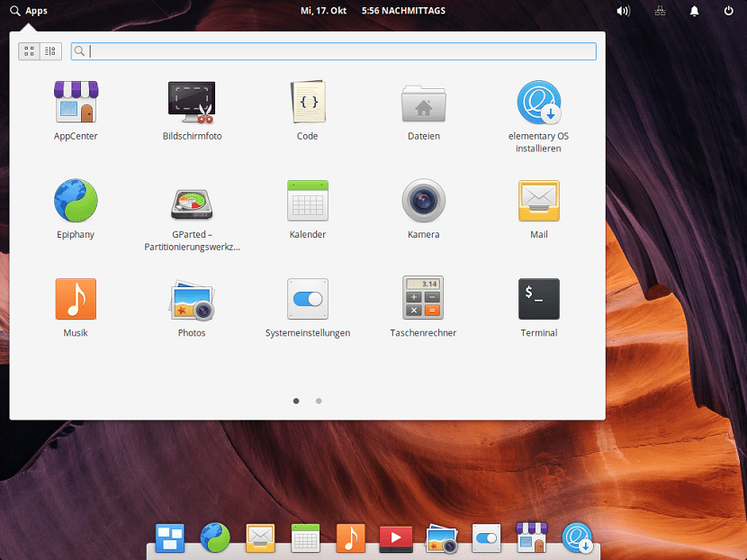The height and width of the screenshot is (560, 747).
Task: Launch AppCenter
Action: tap(76, 102)
